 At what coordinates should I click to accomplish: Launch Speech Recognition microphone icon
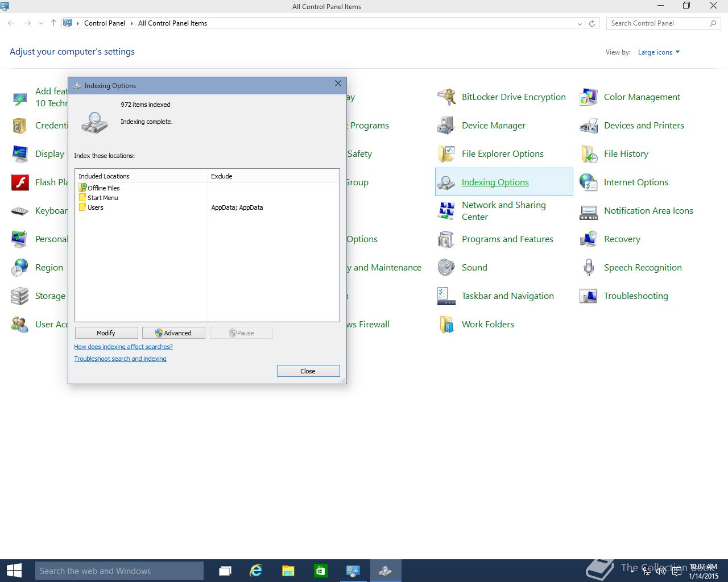[x=589, y=268]
